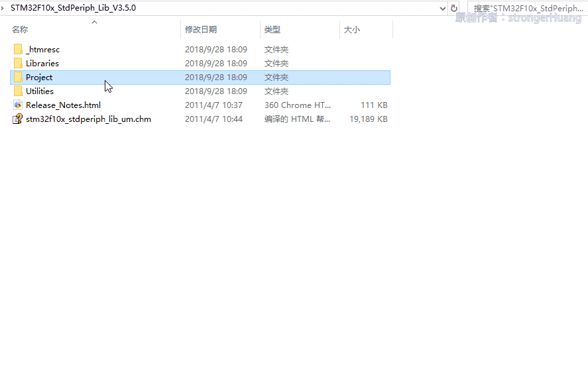Image resolution: width=588 pixels, height=381 pixels.
Task: Click the STM32F10x_StdPeriph_Lib_V3.5.0 address path
Action: pos(73,8)
